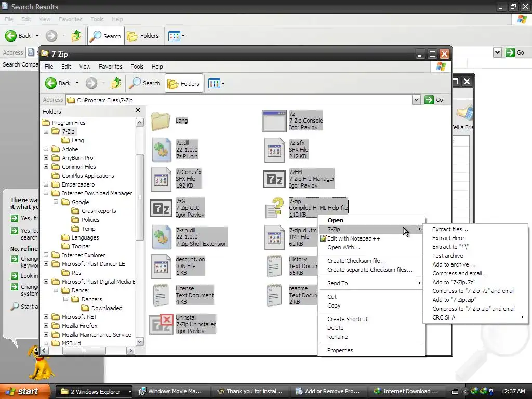Expand the AnyBurn Pro folder node
The image size is (532, 399).
tap(46, 158)
